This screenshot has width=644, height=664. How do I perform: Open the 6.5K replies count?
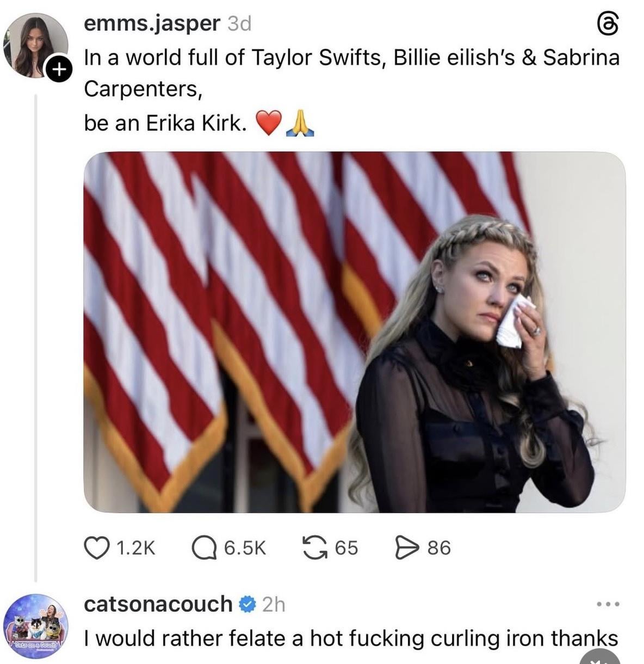click(245, 548)
